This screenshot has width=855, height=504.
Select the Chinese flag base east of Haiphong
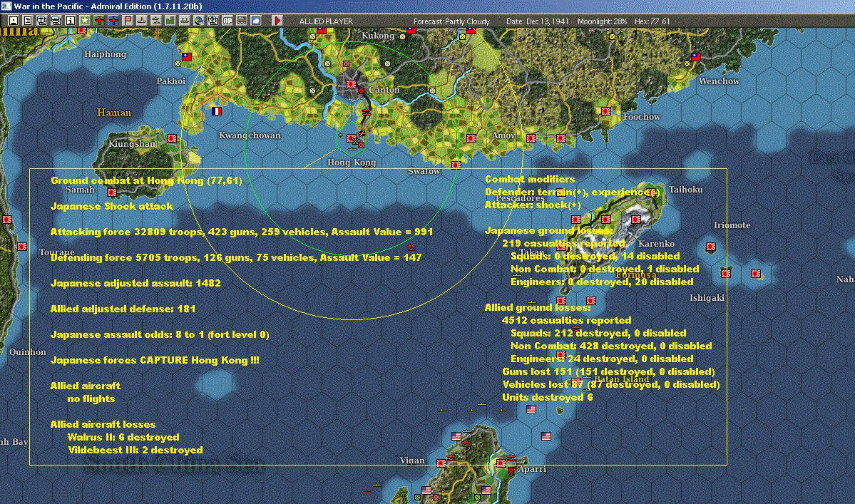click(x=187, y=56)
